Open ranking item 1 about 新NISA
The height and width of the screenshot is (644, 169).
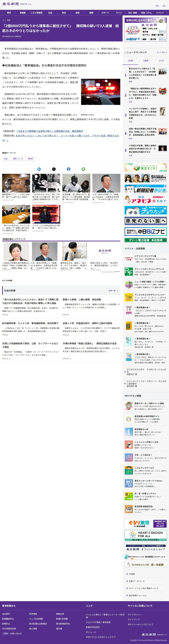click(x=146, y=75)
